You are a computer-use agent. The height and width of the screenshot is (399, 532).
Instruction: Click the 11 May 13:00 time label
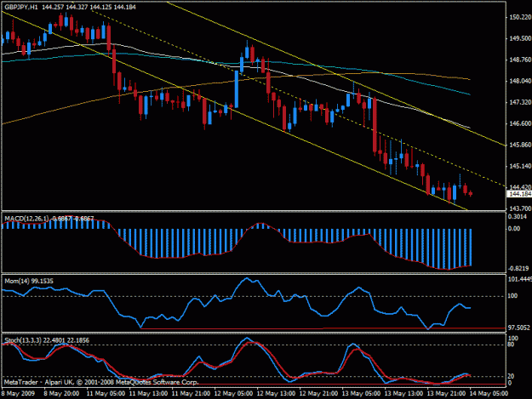(x=148, y=394)
